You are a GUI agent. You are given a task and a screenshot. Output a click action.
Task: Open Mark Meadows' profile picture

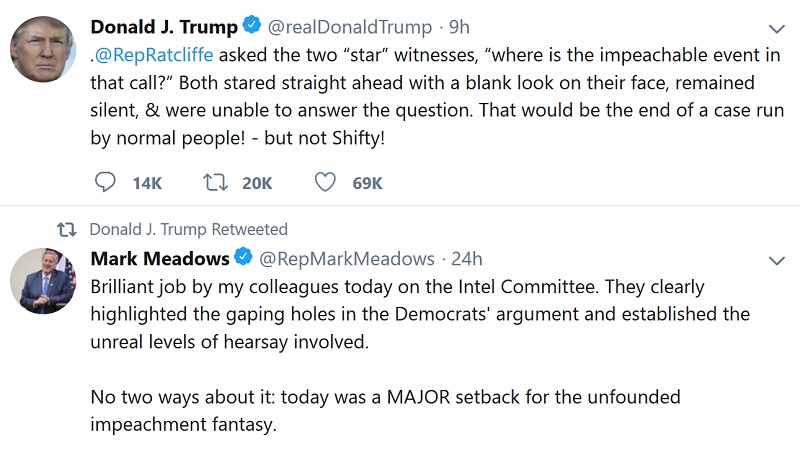coord(43,281)
